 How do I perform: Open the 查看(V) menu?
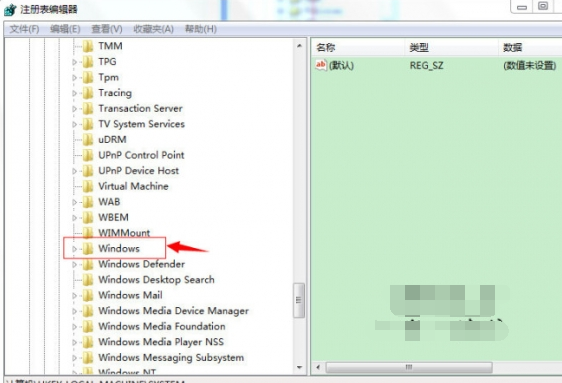pyautogui.click(x=107, y=29)
